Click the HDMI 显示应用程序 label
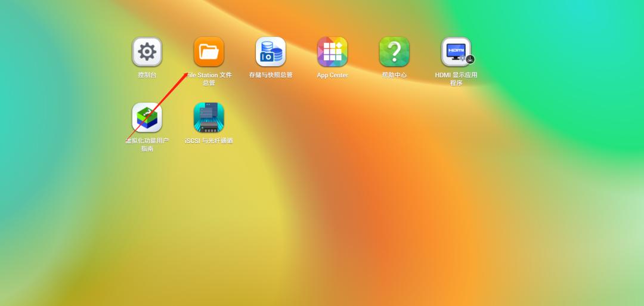Viewport: 644px width, 306px height. (x=456, y=79)
